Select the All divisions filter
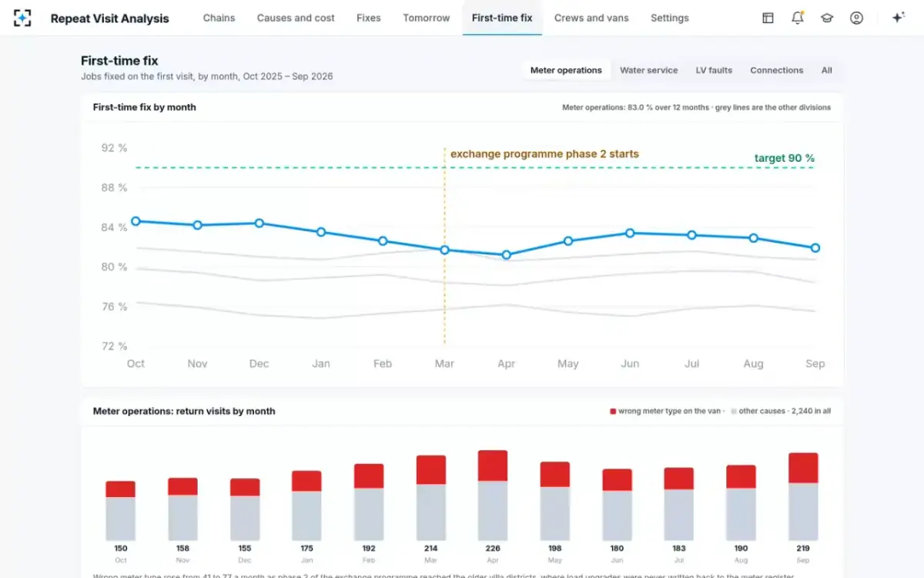Image resolution: width=924 pixels, height=578 pixels. 826,70
